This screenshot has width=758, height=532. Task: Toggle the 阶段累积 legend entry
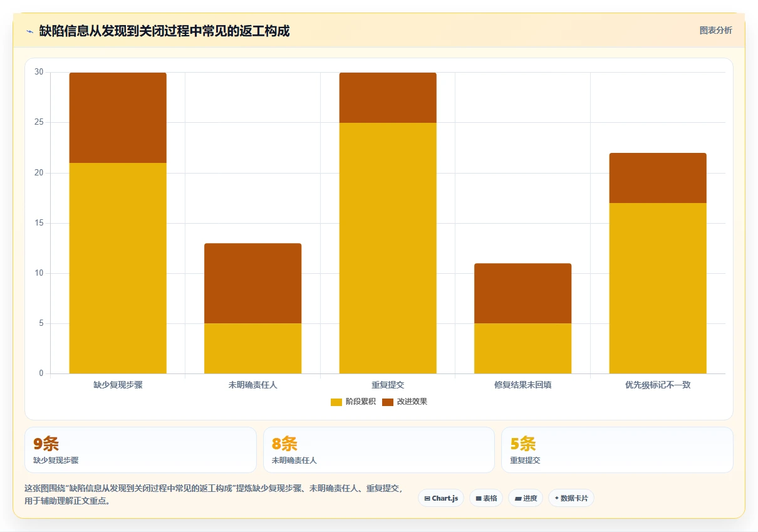353,402
